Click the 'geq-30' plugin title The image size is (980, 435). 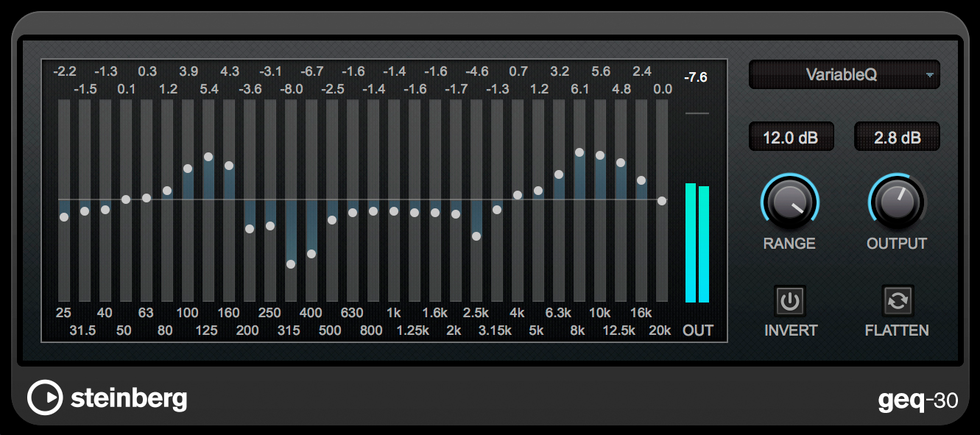[x=918, y=400]
